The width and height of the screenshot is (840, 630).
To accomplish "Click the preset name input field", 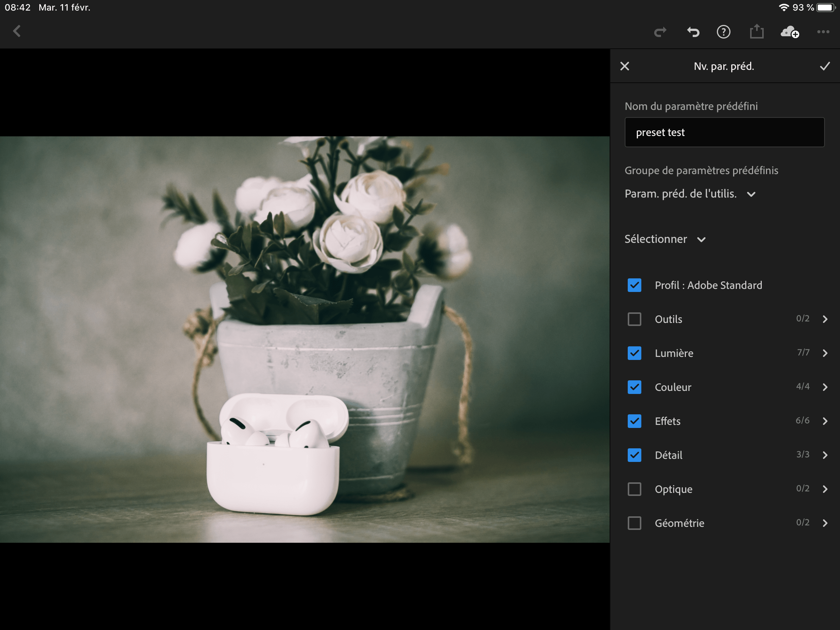I will tap(724, 132).
